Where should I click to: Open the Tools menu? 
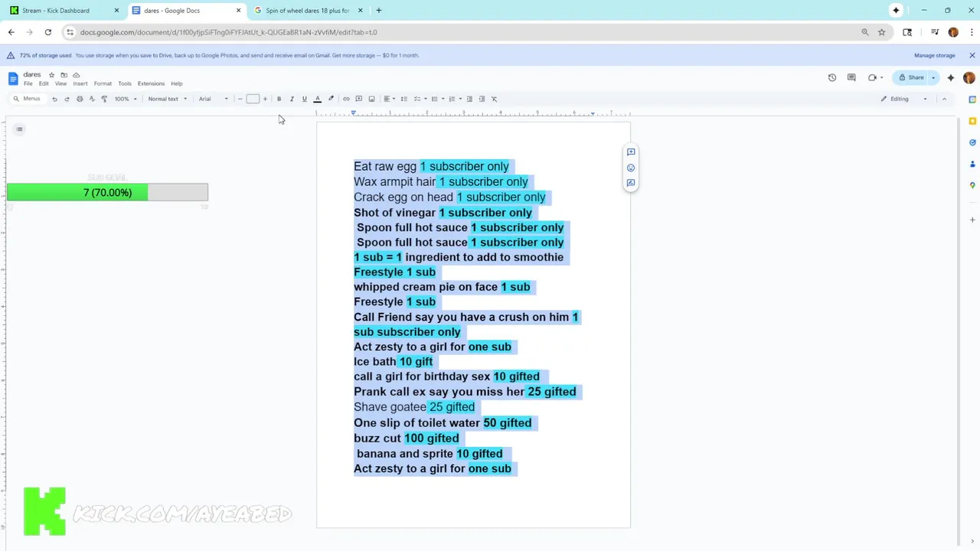(x=125, y=83)
